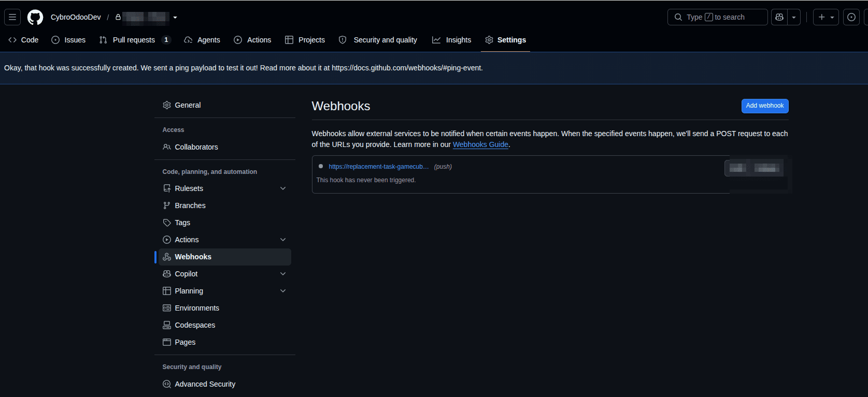This screenshot has width=868, height=397.
Task: Open Security and quality tab
Action: (x=378, y=40)
